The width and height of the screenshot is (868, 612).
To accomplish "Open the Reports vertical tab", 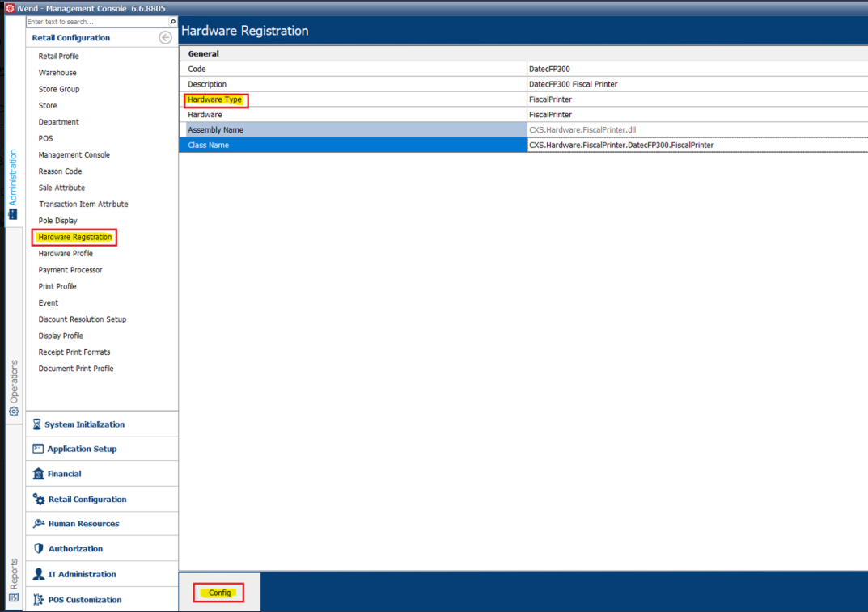I will coord(14,580).
